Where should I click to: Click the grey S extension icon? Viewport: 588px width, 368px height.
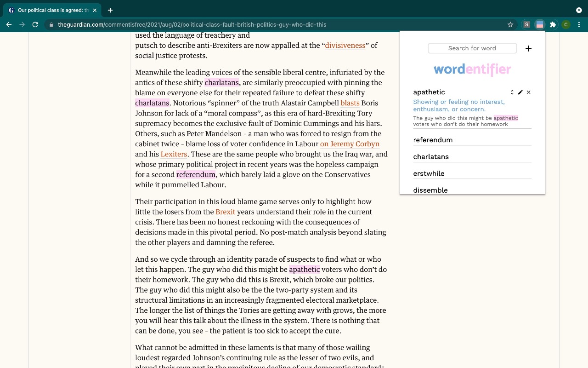pos(526,24)
